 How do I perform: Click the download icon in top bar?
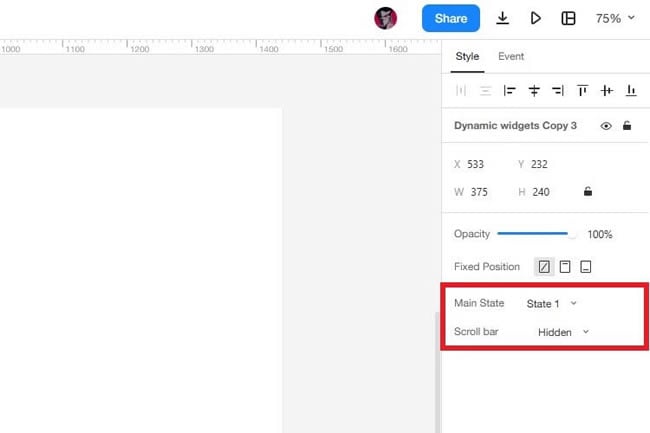click(502, 18)
